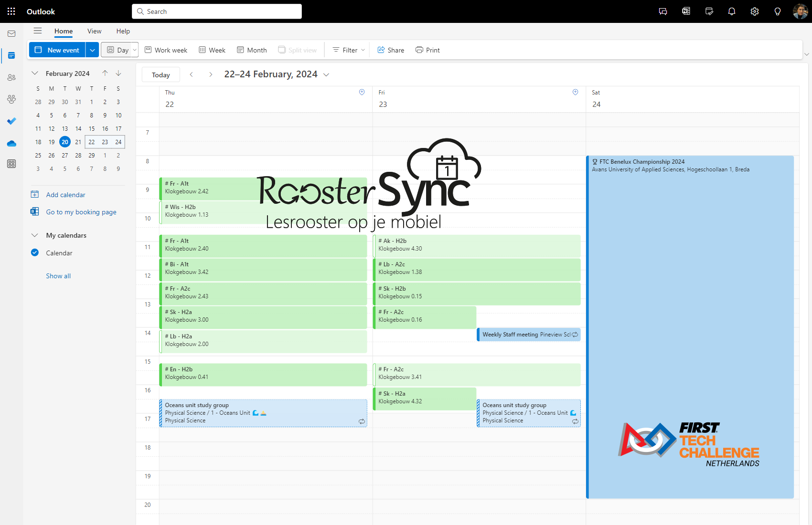Viewport: 812px width, 525px height.
Task: Expand the New event split-button dropdown
Action: pyautogui.click(x=92, y=50)
